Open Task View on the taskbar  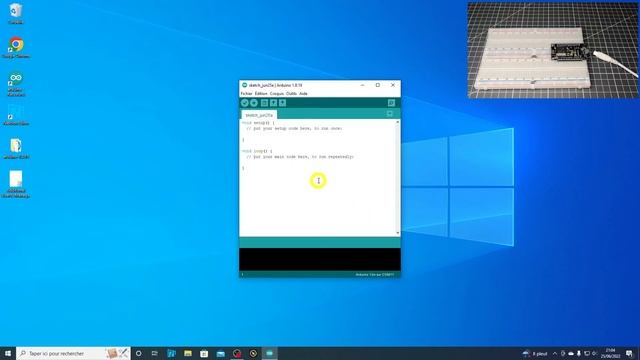tap(155, 353)
